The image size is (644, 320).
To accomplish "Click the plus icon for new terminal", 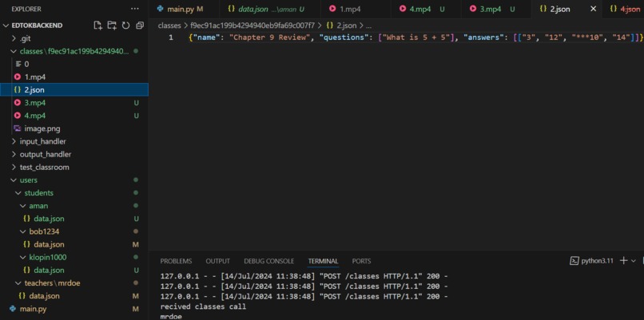I will pos(623,260).
